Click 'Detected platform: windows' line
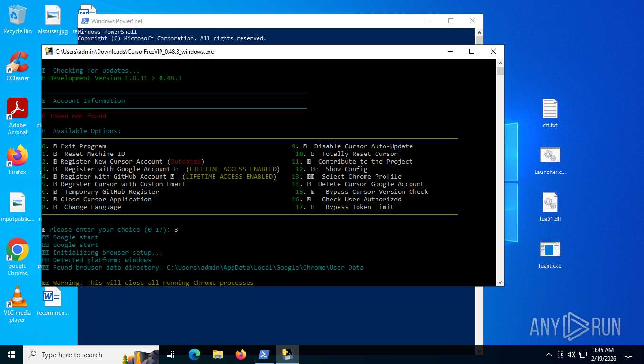The image size is (644, 364). [102, 260]
